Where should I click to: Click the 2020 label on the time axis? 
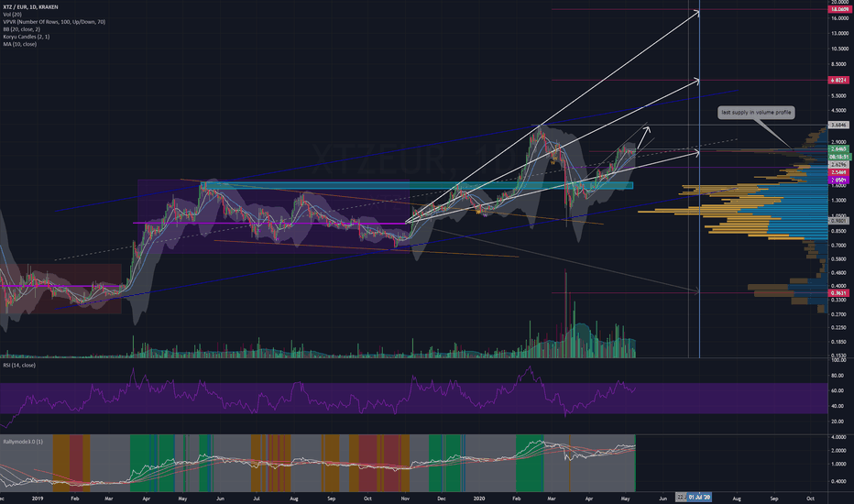(479, 498)
